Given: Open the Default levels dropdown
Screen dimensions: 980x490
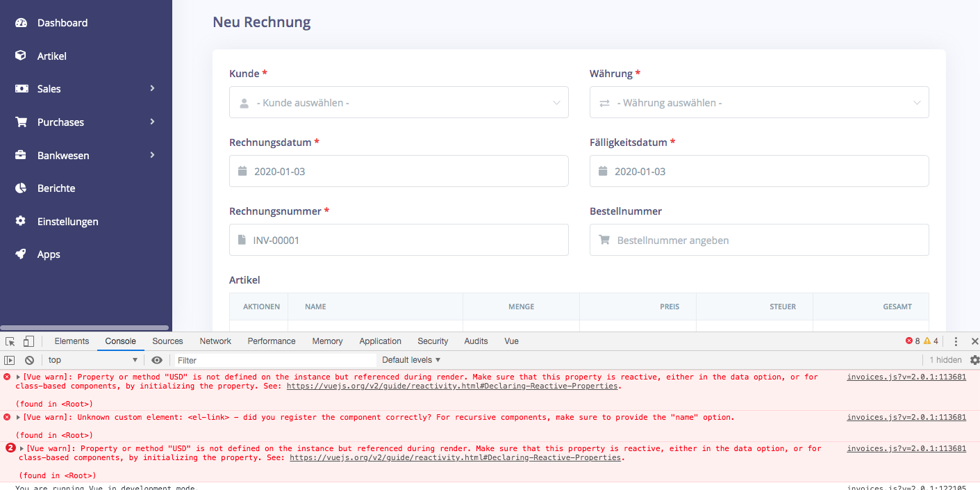Looking at the screenshot, I should (x=408, y=359).
